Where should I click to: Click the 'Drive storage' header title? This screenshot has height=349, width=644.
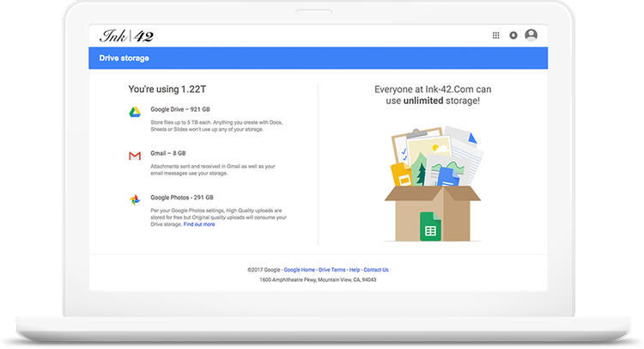124,58
